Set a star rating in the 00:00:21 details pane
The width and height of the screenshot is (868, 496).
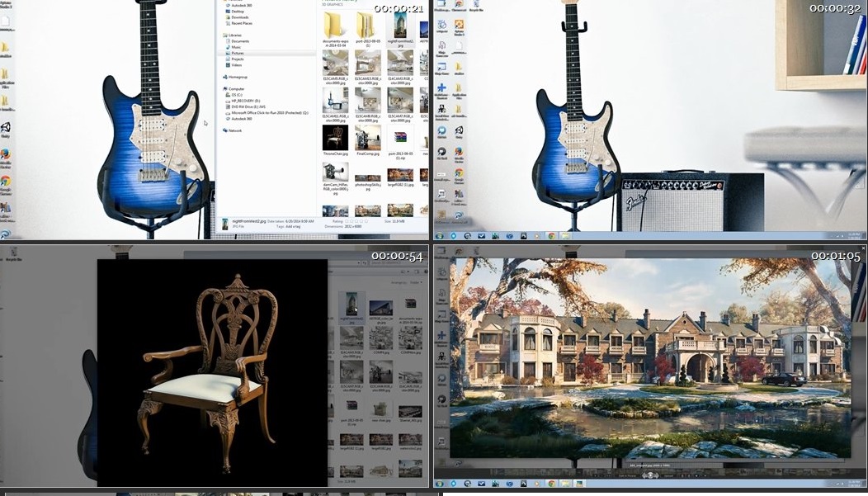(357, 221)
